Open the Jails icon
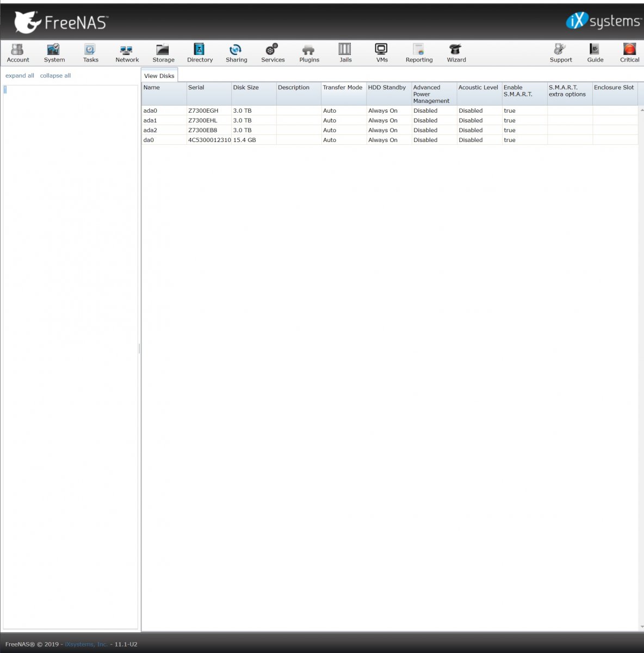Image resolution: width=644 pixels, height=653 pixels. (x=345, y=53)
